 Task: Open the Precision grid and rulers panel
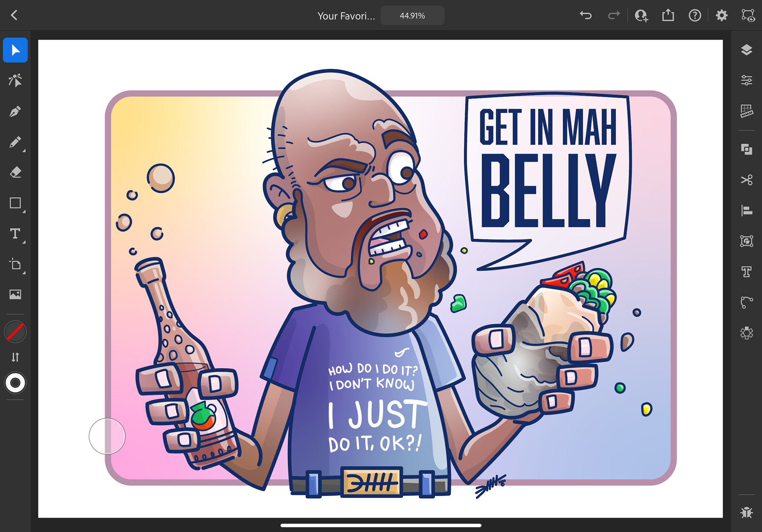[x=747, y=111]
